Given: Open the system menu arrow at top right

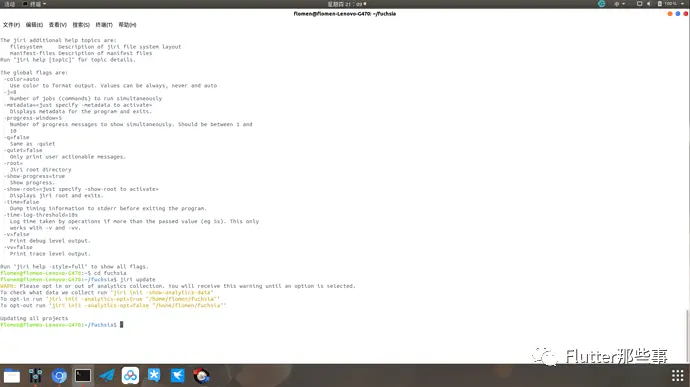Looking at the screenshot, I should coord(683,4).
